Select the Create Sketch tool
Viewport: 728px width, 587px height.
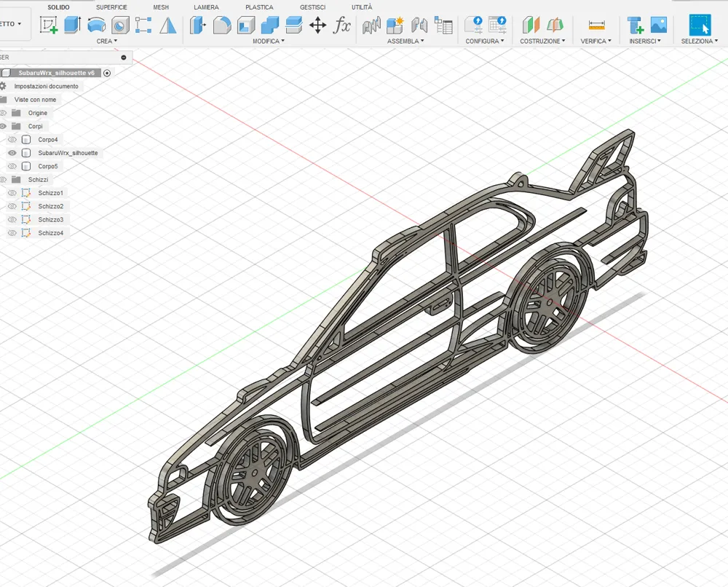(48, 25)
